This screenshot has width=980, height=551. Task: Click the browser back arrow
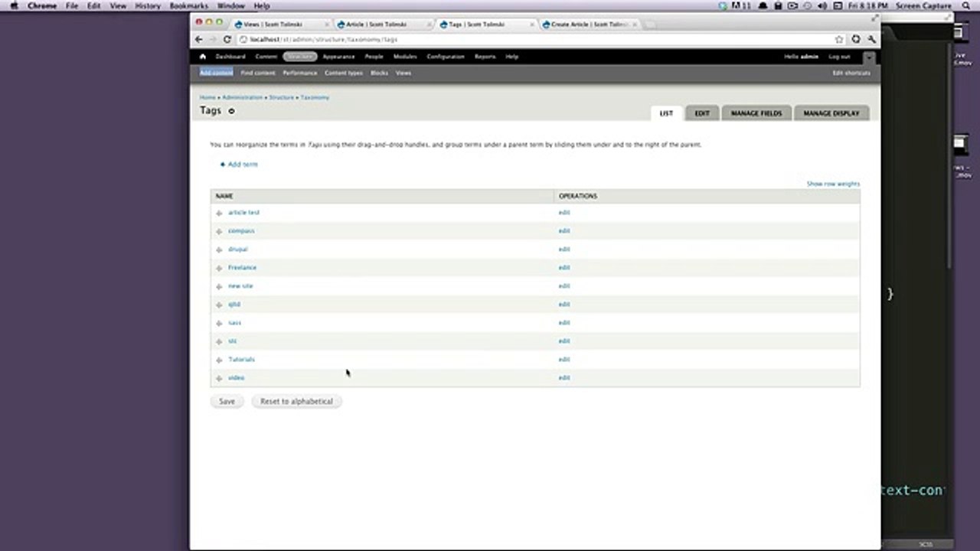point(199,39)
